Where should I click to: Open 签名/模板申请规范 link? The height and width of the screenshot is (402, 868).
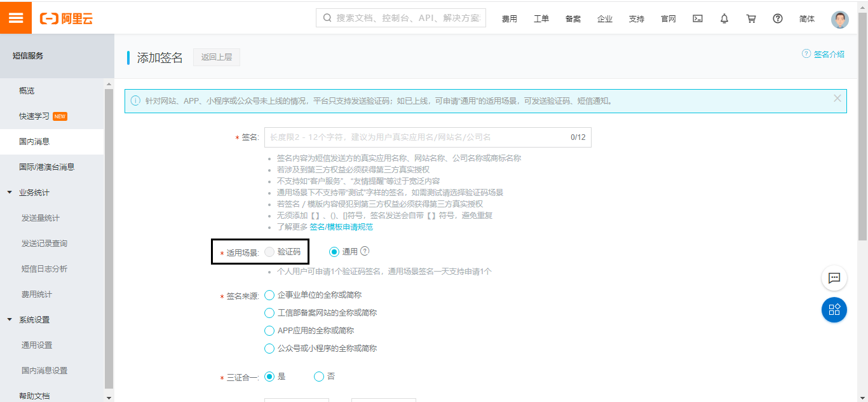pos(341,227)
